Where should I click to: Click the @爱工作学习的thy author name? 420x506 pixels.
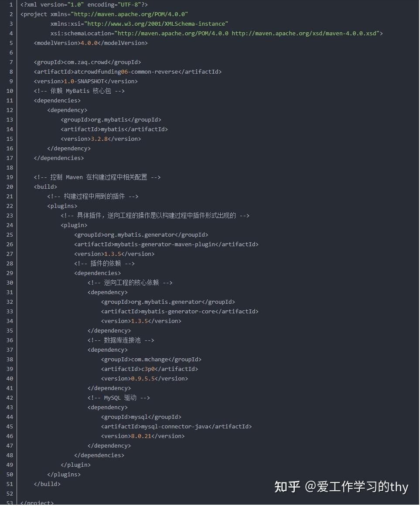(356, 486)
